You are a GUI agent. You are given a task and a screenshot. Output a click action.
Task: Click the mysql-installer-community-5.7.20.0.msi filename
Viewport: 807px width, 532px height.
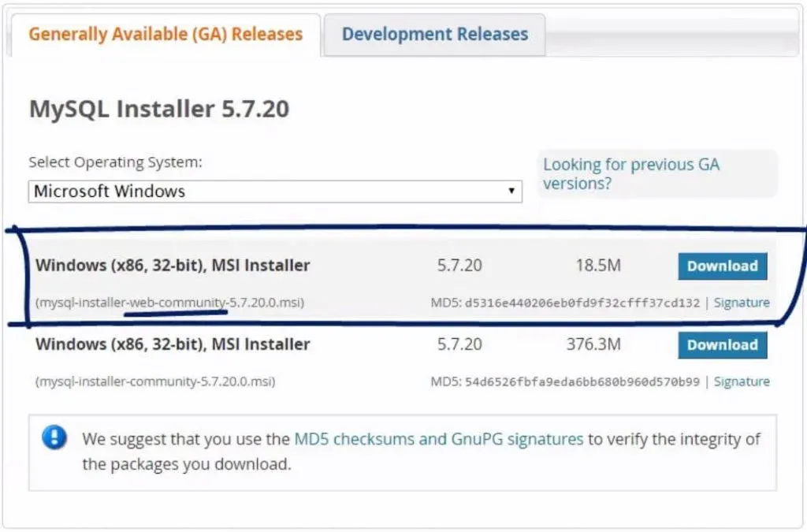click(x=155, y=381)
